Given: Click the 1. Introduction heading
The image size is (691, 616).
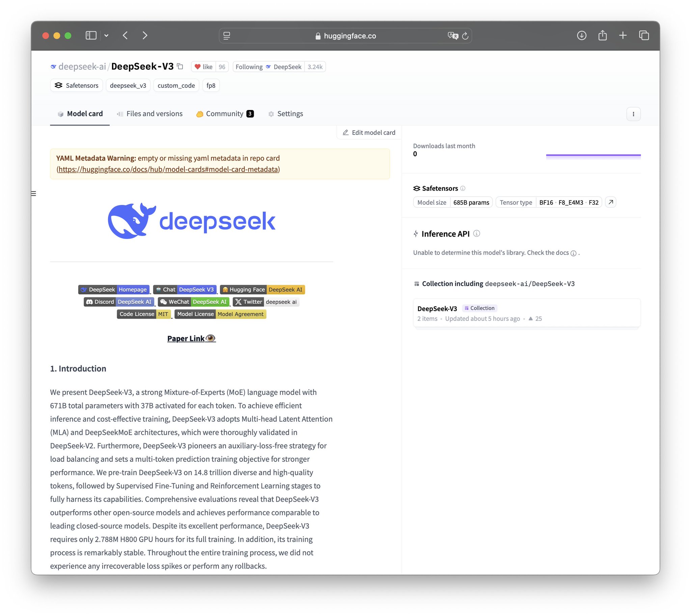Looking at the screenshot, I should (x=78, y=368).
